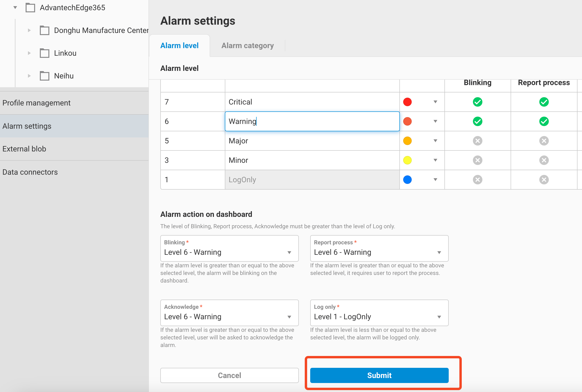Open the color dropdown for the LogOnly row
Screen dimensions: 582x392
(x=435, y=179)
